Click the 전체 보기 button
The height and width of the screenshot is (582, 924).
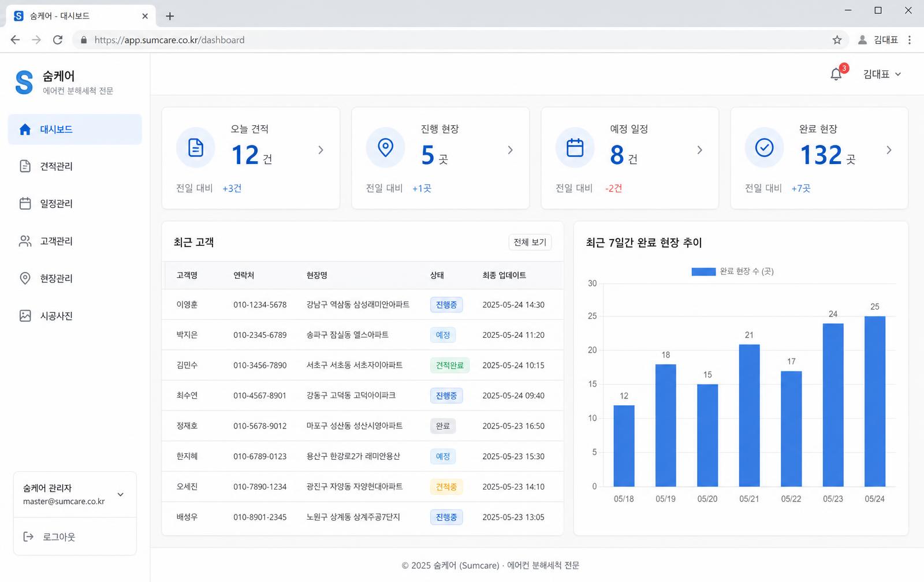530,242
